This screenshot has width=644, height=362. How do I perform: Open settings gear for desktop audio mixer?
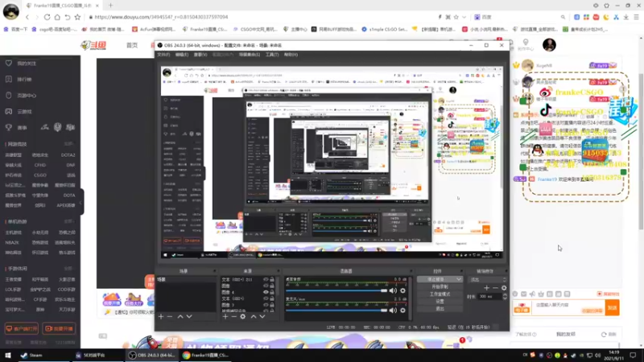[403, 290]
